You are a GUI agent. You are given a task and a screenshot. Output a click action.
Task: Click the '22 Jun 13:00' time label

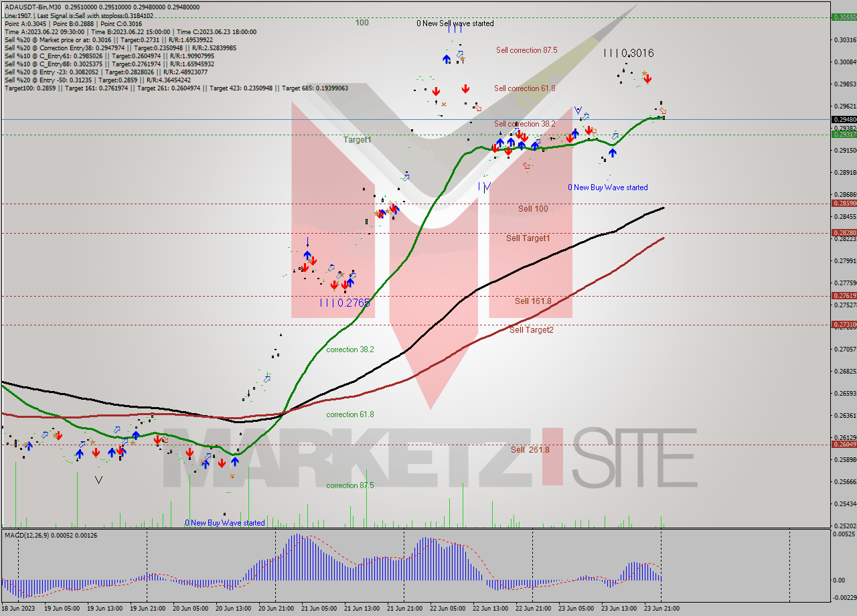pyautogui.click(x=489, y=609)
